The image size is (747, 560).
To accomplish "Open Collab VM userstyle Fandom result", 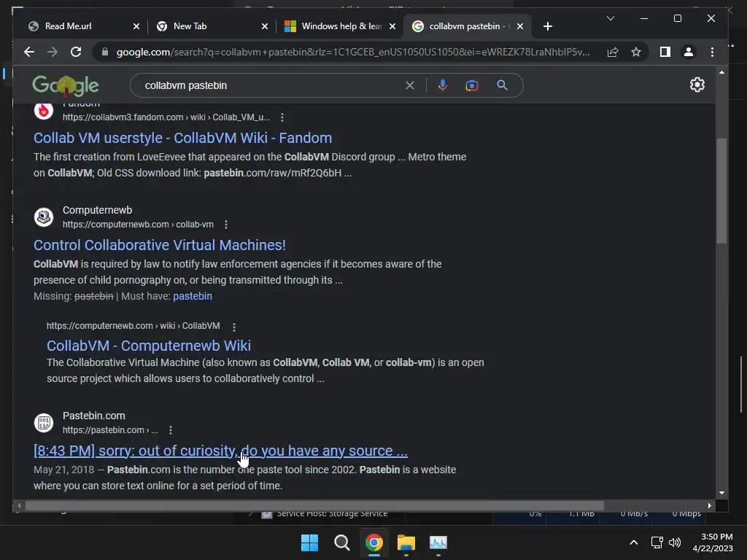I will pyautogui.click(x=182, y=138).
